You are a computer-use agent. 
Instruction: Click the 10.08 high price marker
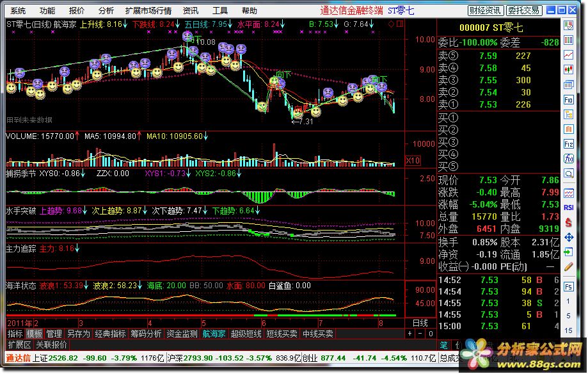coord(206,42)
